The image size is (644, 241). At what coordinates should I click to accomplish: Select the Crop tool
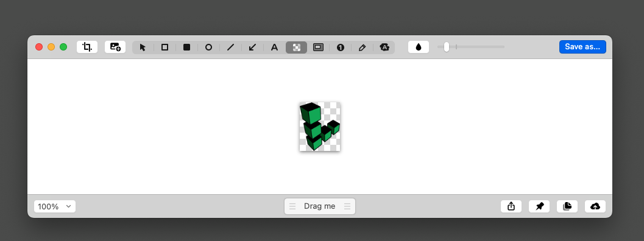[87, 47]
